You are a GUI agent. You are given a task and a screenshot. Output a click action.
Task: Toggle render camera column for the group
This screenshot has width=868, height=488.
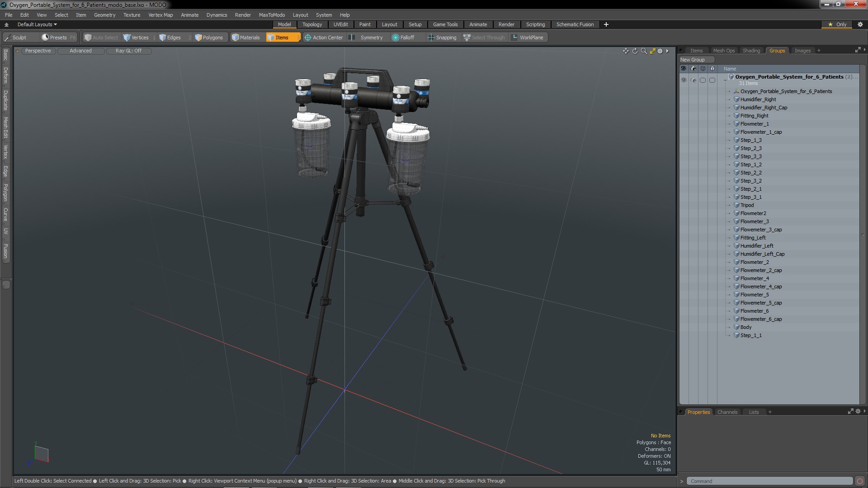[x=693, y=80]
